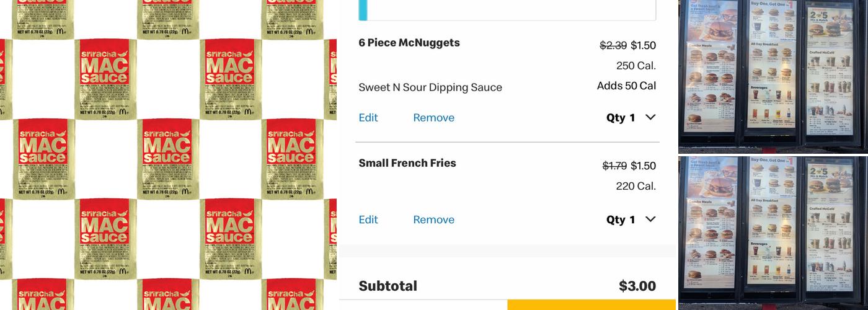Click the Sweet N Sour Dipping Sauce line
The height and width of the screenshot is (310, 868).
point(430,87)
